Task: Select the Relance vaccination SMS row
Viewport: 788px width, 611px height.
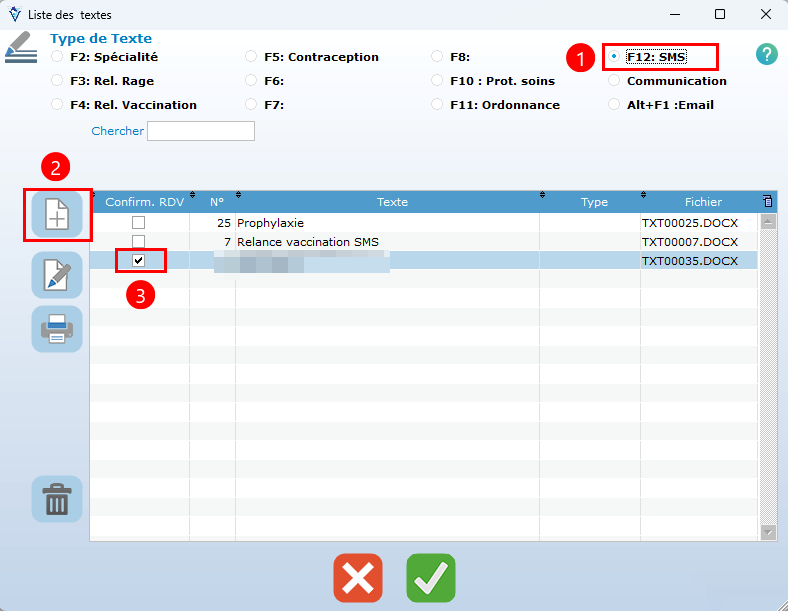Action: point(424,241)
